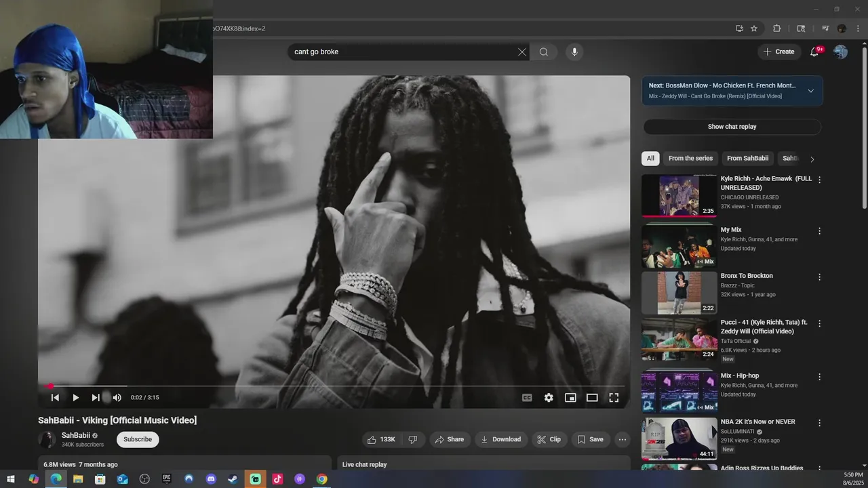The height and width of the screenshot is (488, 868).
Task: Mute the video player volume
Action: [x=117, y=398]
